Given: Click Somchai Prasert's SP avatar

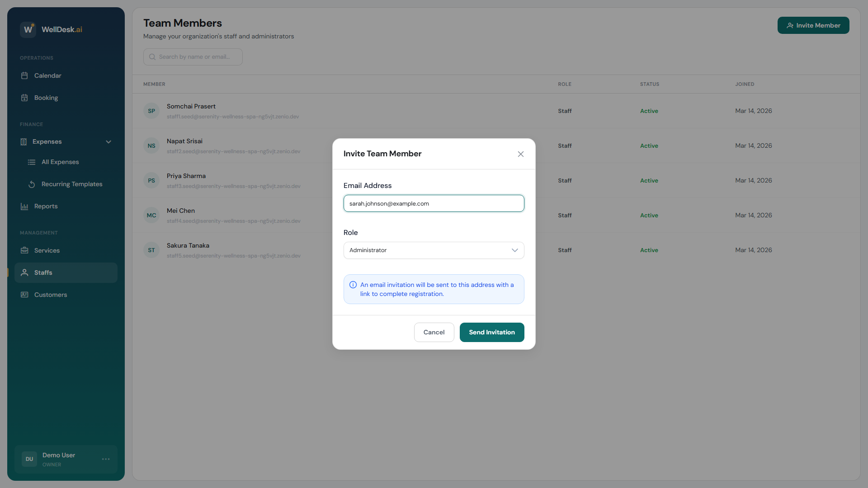Looking at the screenshot, I should pyautogui.click(x=151, y=111).
